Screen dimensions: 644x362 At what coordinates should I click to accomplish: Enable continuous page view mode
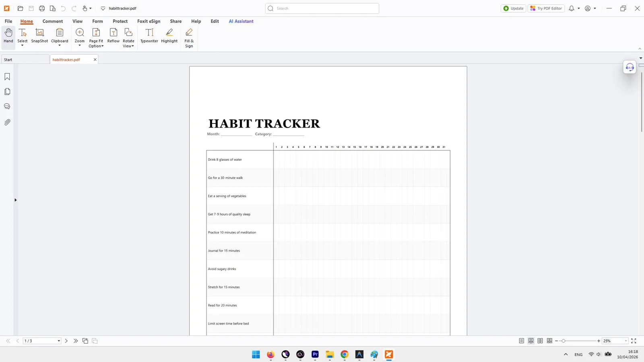[x=531, y=341]
